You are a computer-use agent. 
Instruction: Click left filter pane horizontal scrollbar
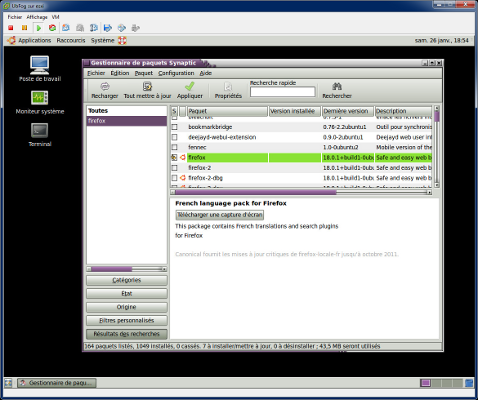tap(127, 269)
